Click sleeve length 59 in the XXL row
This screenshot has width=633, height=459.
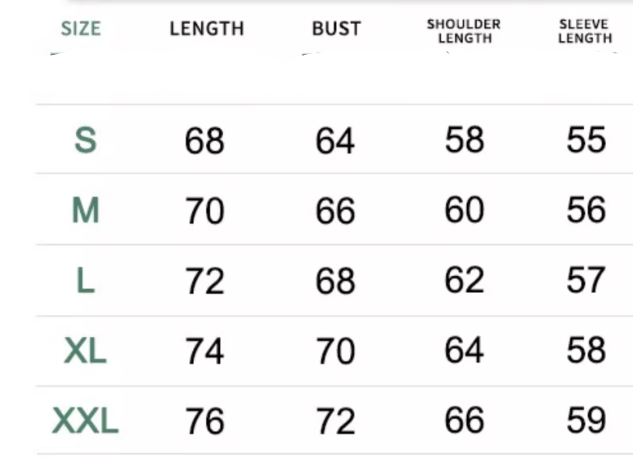tap(586, 420)
